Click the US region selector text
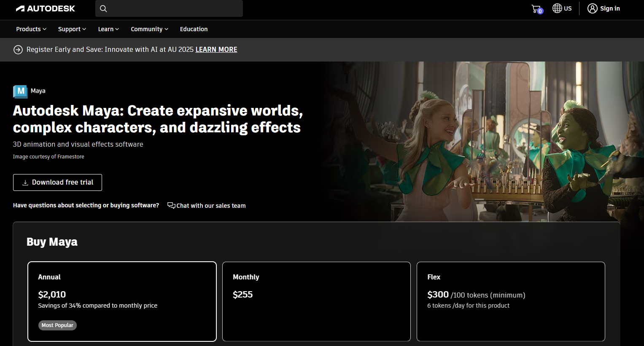Image resolution: width=644 pixels, height=346 pixels. click(x=568, y=8)
